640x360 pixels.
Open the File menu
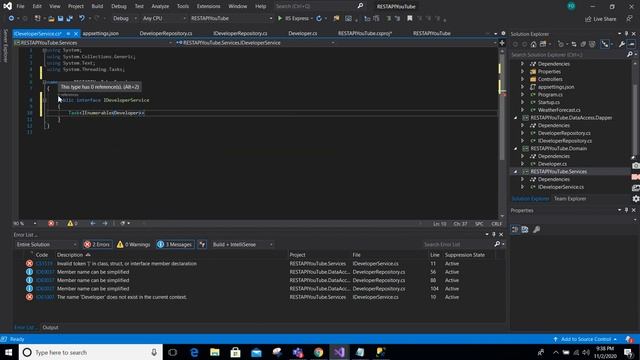[20, 6]
